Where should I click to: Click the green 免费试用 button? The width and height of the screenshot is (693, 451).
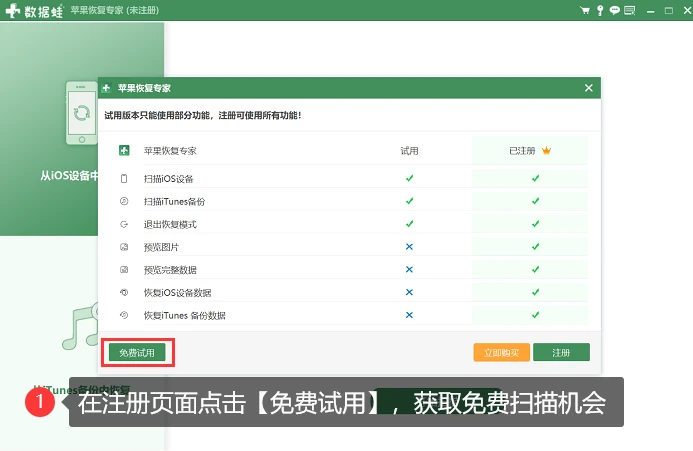click(137, 352)
